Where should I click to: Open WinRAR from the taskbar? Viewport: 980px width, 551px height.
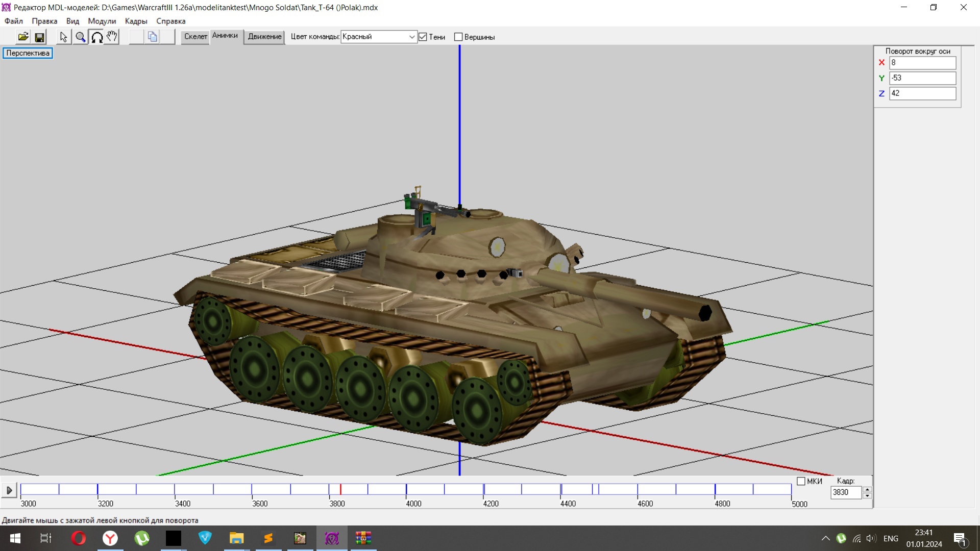pos(363,538)
